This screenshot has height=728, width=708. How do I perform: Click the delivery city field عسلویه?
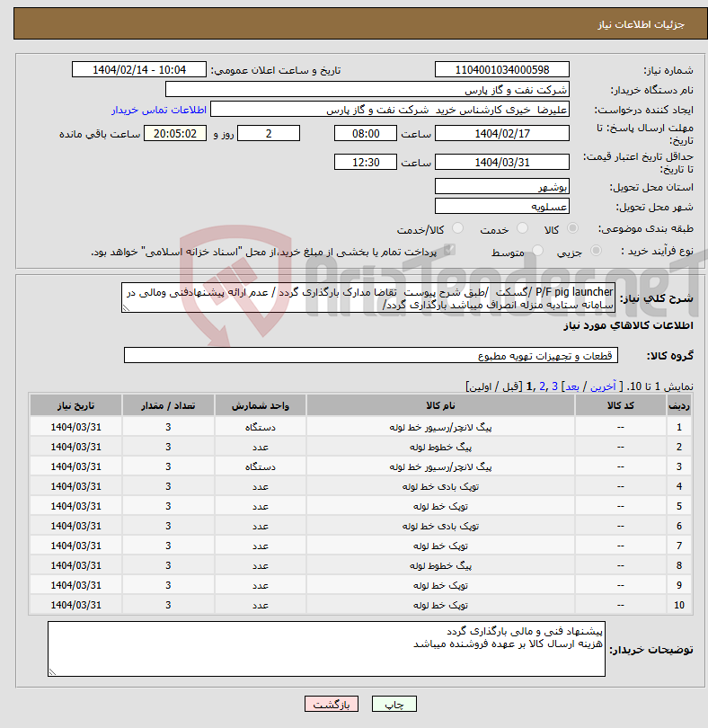click(x=502, y=206)
